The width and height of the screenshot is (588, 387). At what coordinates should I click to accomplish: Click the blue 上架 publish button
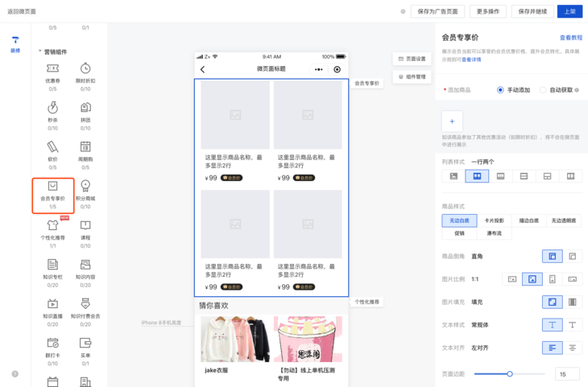[569, 11]
